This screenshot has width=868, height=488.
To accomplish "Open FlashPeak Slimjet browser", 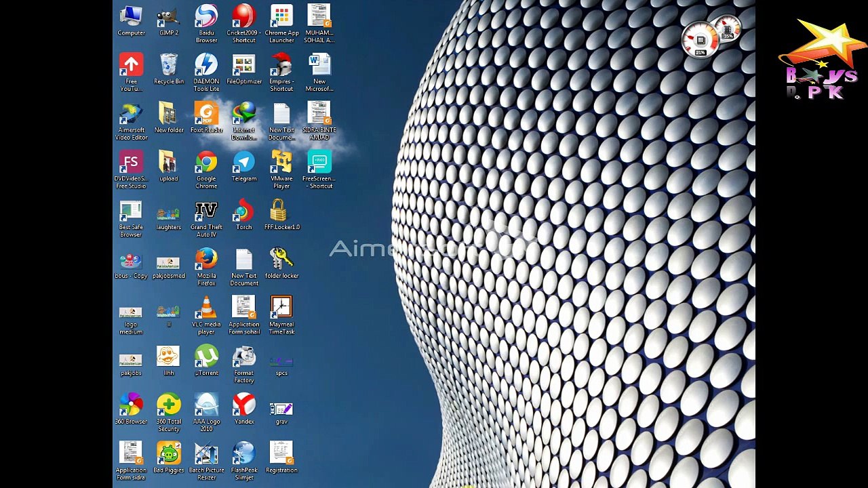I will 244,461.
